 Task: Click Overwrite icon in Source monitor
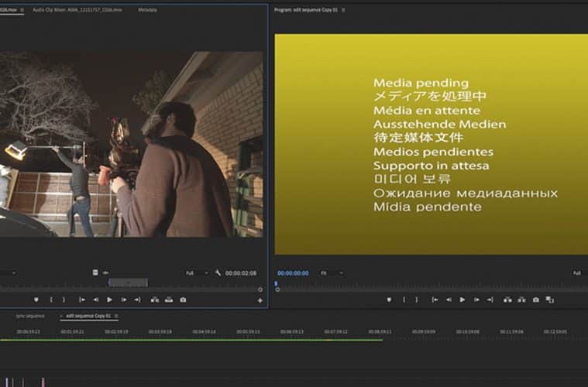point(168,300)
